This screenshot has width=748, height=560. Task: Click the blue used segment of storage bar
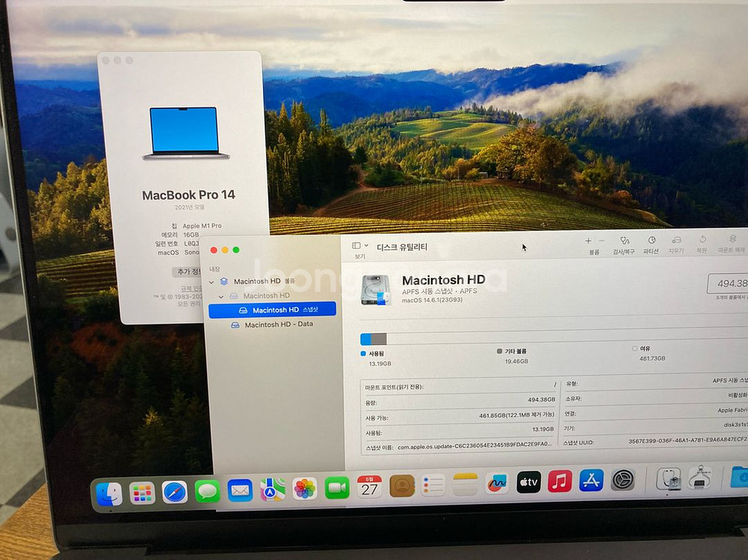pos(365,339)
